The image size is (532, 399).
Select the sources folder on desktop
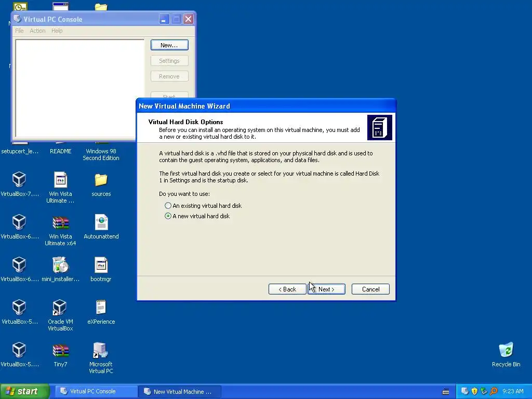tap(101, 185)
